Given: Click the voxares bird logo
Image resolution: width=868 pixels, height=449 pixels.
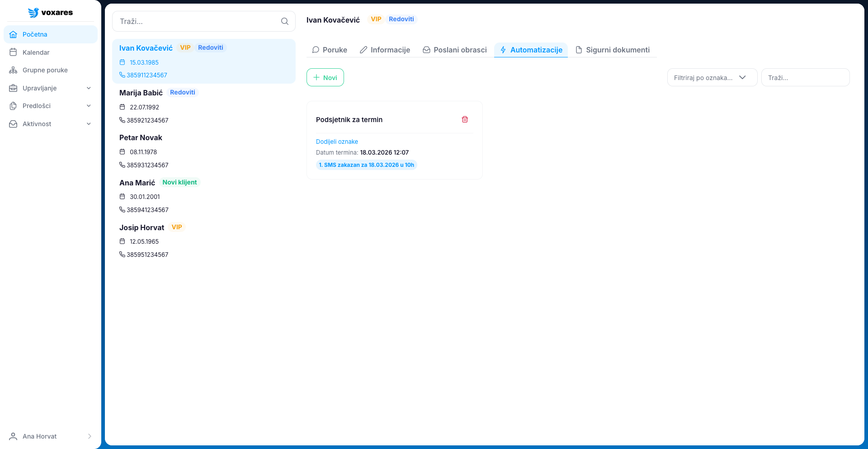Looking at the screenshot, I should 33,13.
